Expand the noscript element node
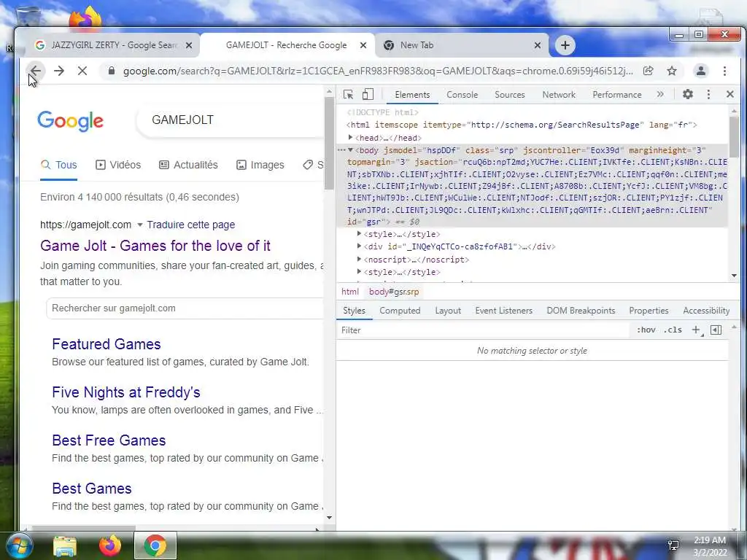The width and height of the screenshot is (747, 560). point(359,259)
